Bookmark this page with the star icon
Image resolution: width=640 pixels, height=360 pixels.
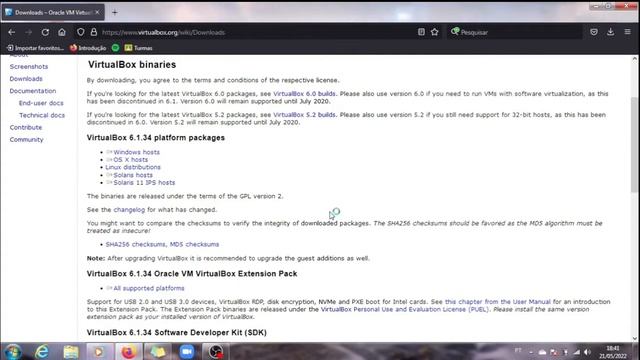pos(435,32)
